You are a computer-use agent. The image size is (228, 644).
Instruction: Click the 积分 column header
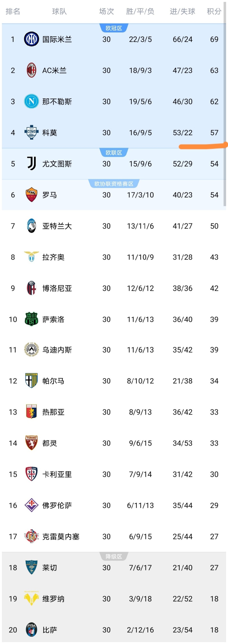pos(214,11)
